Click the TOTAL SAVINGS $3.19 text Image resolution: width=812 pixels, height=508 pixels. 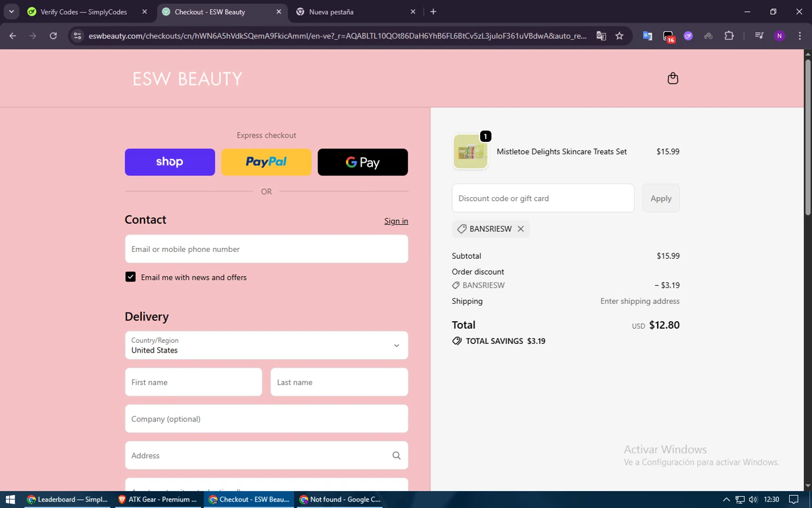pyautogui.click(x=506, y=341)
